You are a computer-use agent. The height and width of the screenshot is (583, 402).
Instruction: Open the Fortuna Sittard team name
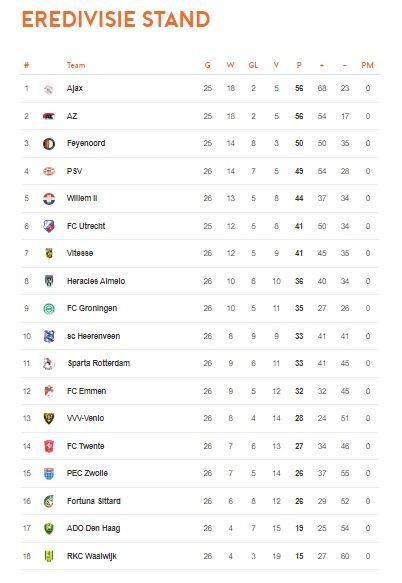point(94,501)
